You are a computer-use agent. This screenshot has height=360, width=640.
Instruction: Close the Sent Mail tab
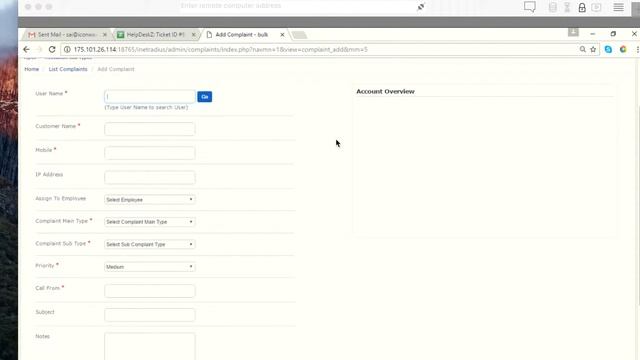coord(104,35)
